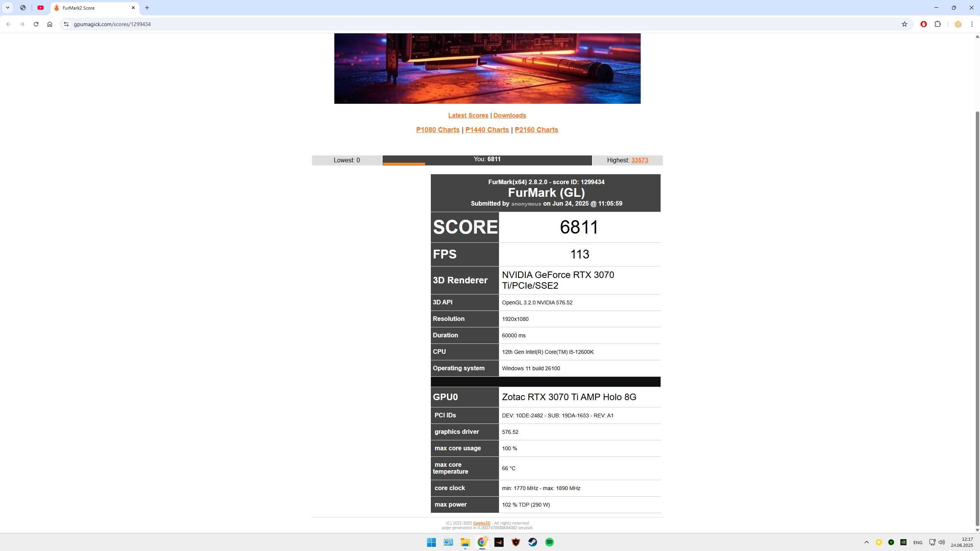This screenshot has width=980, height=551.
Task: Show hidden system tray icons
Action: [866, 542]
